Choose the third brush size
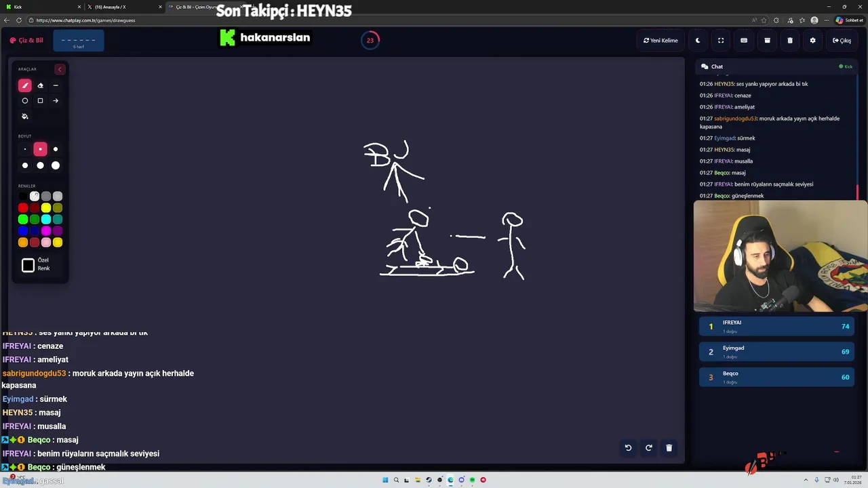 (x=56, y=149)
